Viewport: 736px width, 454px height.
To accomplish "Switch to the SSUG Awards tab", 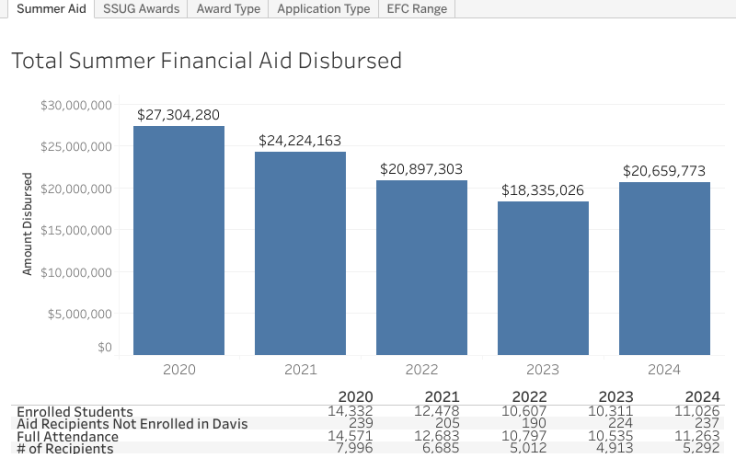I will click(141, 9).
